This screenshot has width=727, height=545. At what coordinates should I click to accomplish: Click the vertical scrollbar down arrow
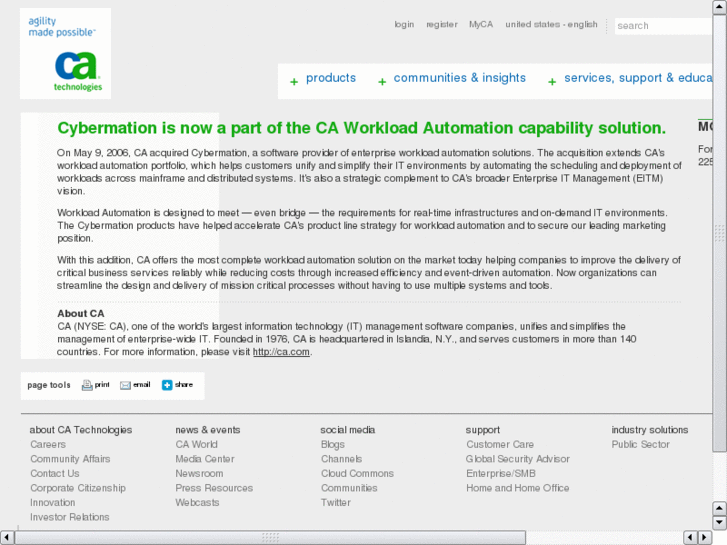tap(719, 523)
